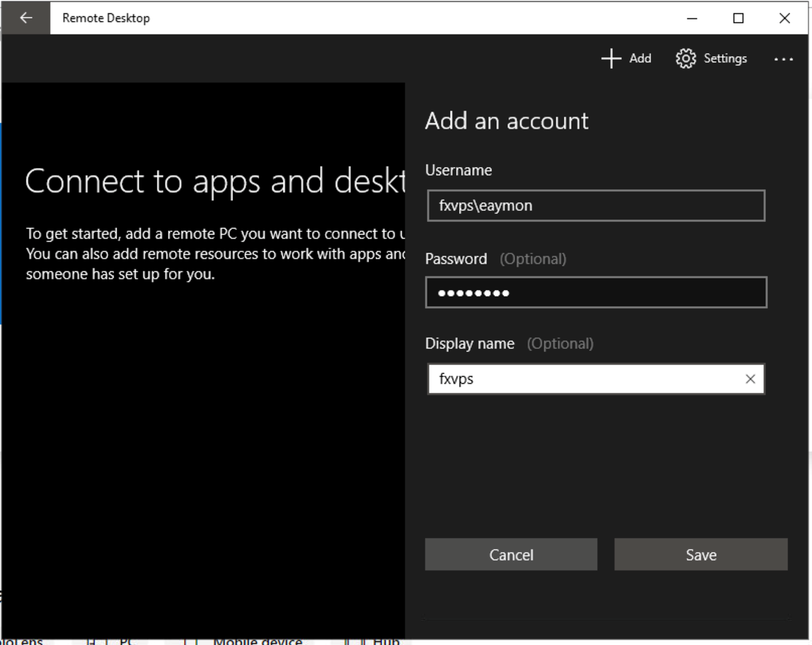Click the 'someone has set up for you.' text
Image resolution: width=812 pixels, height=645 pixels.
pos(120,274)
